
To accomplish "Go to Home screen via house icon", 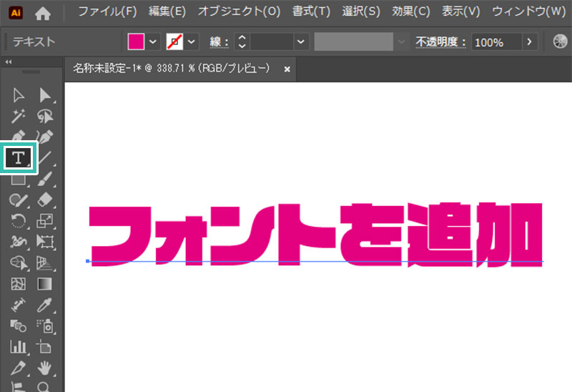I will [x=43, y=12].
